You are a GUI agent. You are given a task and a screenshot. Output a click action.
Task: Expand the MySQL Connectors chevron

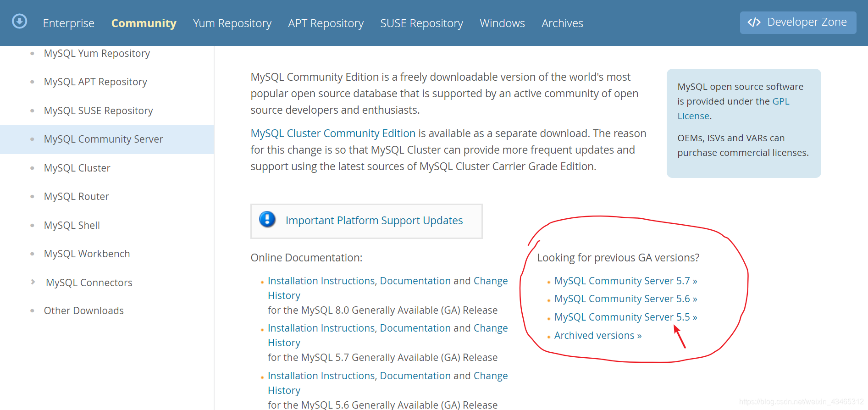point(33,282)
